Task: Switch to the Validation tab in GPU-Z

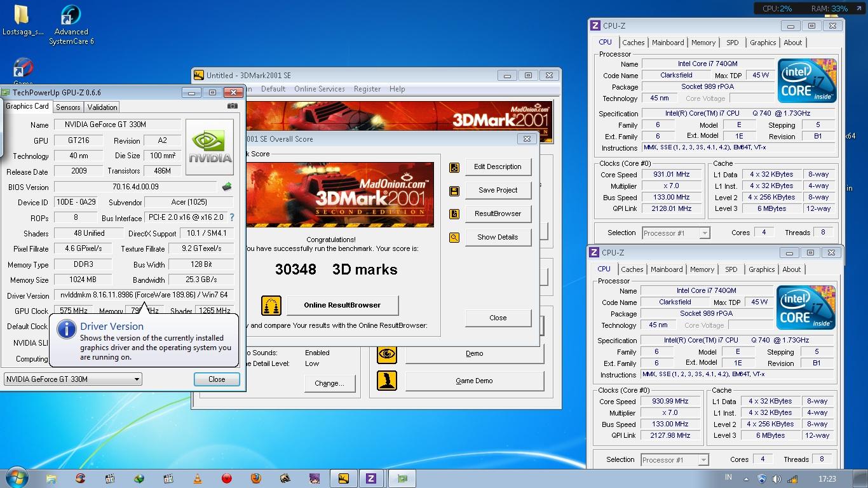Action: 102,107
